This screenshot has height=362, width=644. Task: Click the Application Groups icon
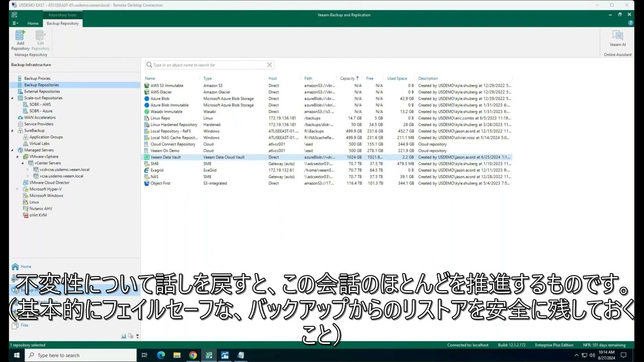(25, 137)
